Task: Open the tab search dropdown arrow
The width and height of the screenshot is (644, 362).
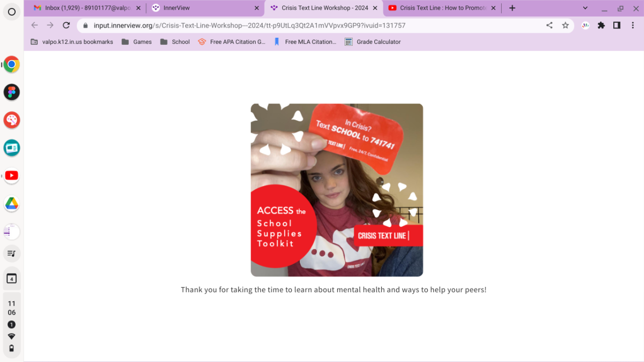Action: [x=585, y=8]
